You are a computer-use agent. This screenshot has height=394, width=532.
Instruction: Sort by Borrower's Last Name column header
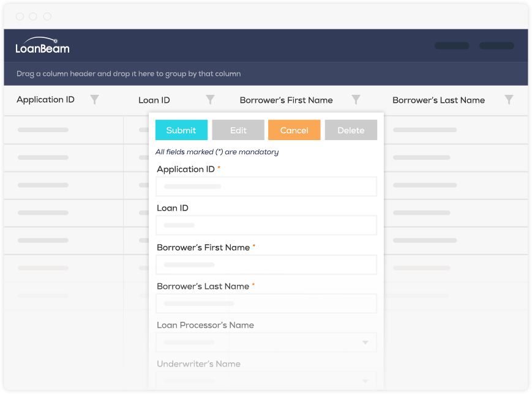coord(438,100)
